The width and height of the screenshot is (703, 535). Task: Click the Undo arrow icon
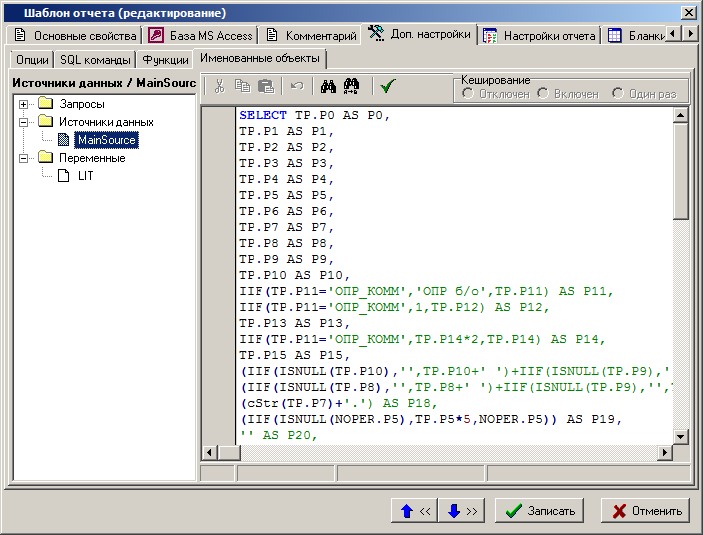pos(296,87)
